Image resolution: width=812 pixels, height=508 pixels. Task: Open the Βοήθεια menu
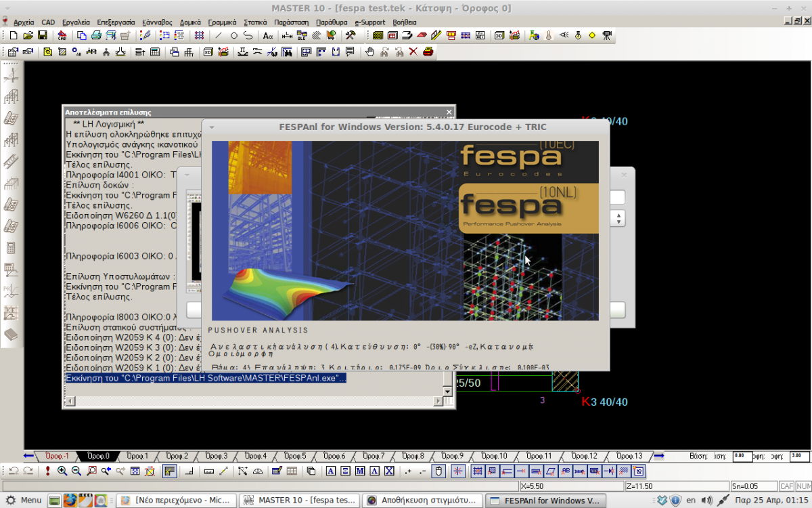tap(405, 22)
